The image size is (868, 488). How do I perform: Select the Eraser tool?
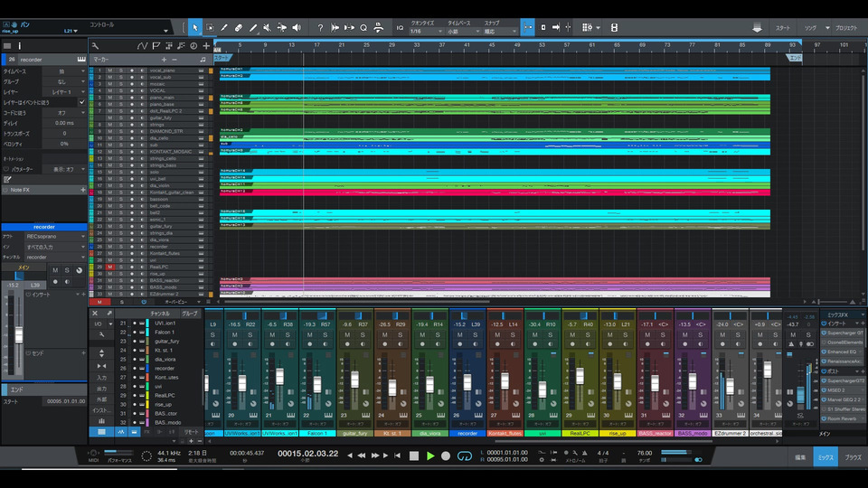[239, 27]
